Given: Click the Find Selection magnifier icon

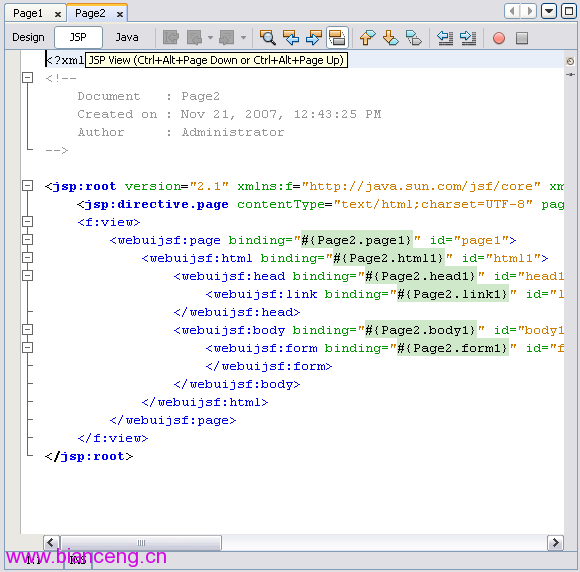Looking at the screenshot, I should pyautogui.click(x=267, y=37).
